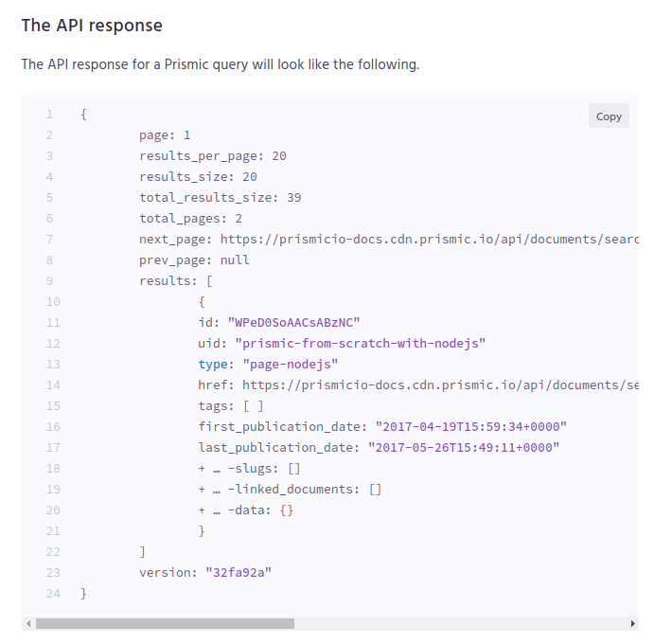Click the last_publication_date value
Viewport: 654px width, 644px height.
pyautogui.click(x=464, y=447)
